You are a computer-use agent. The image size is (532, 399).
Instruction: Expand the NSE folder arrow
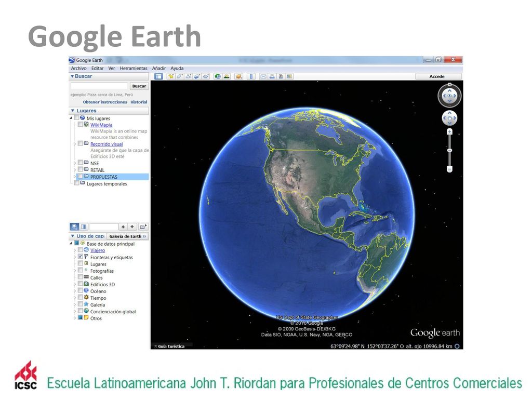coord(75,163)
